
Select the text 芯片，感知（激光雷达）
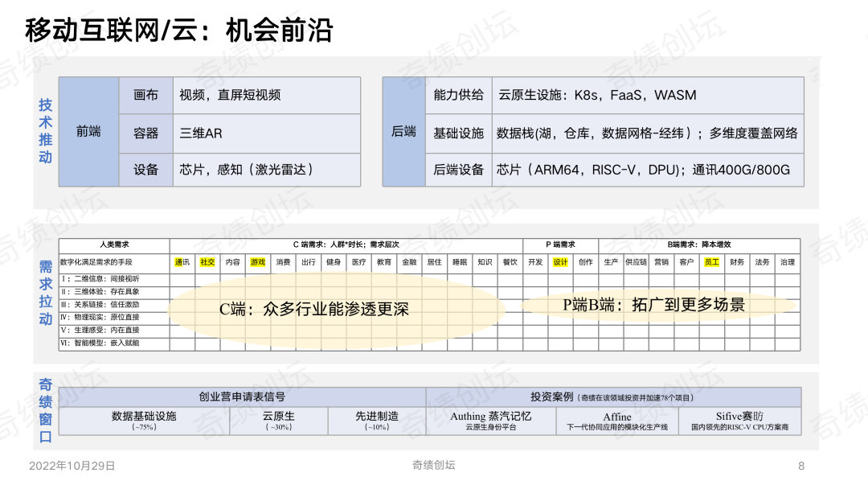click(248, 170)
